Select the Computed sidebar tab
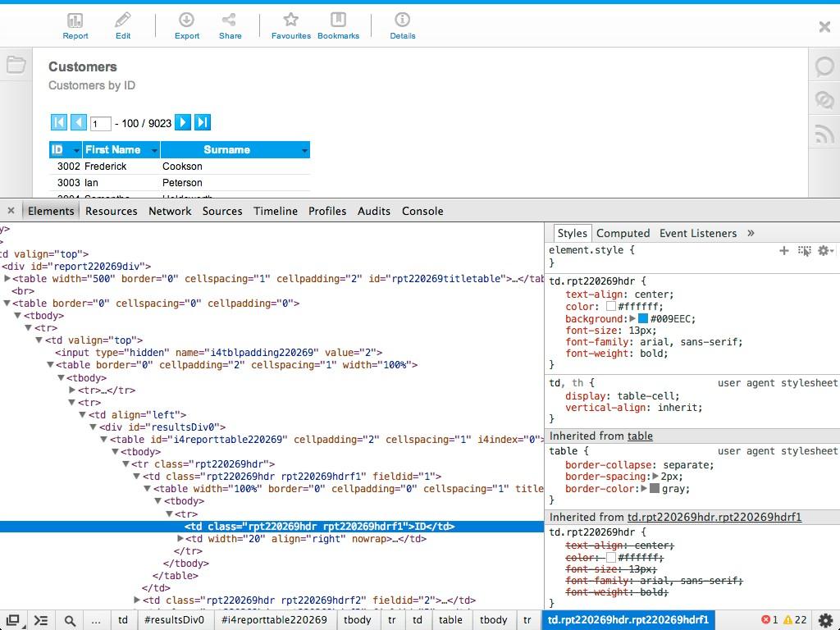This screenshot has width=840, height=630. coord(623,233)
